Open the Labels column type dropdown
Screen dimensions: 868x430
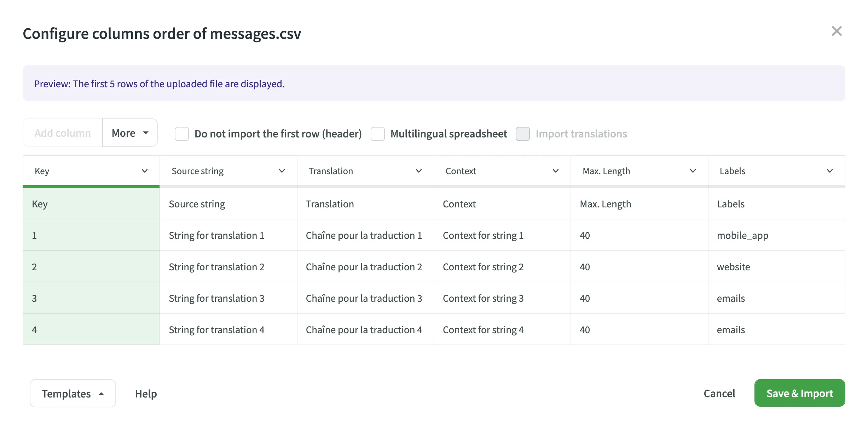coord(776,171)
